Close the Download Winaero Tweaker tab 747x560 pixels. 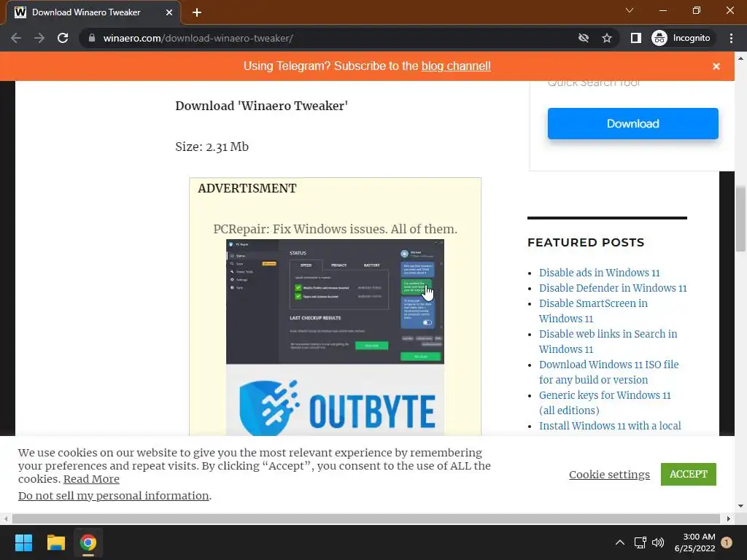tap(169, 12)
